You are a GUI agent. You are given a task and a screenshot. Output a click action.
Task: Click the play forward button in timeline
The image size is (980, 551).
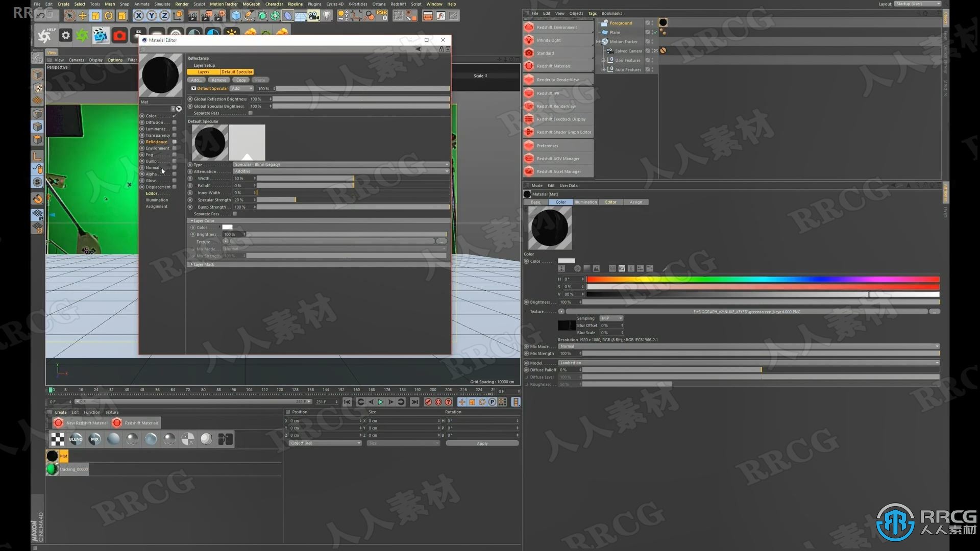(x=381, y=402)
